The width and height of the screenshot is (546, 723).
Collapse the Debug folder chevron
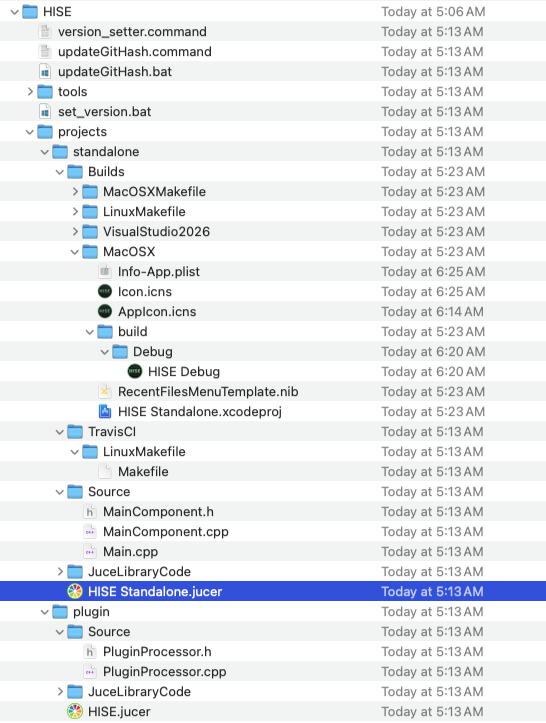coord(105,352)
